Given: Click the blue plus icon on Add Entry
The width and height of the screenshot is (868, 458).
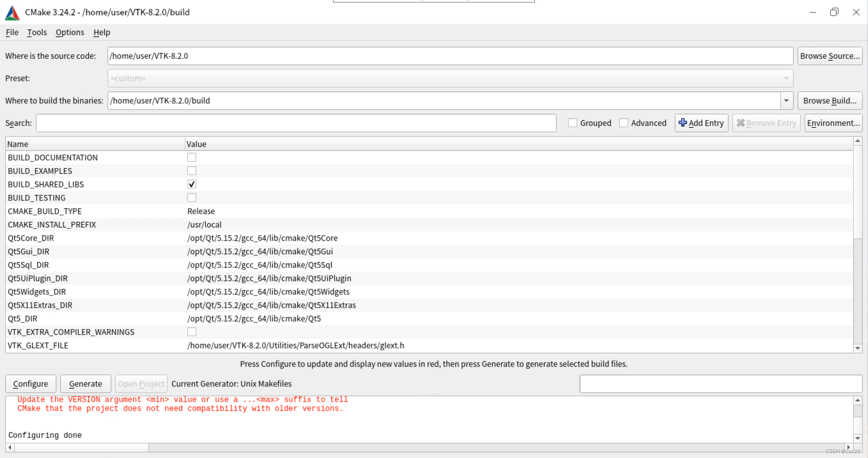Looking at the screenshot, I should pyautogui.click(x=683, y=123).
